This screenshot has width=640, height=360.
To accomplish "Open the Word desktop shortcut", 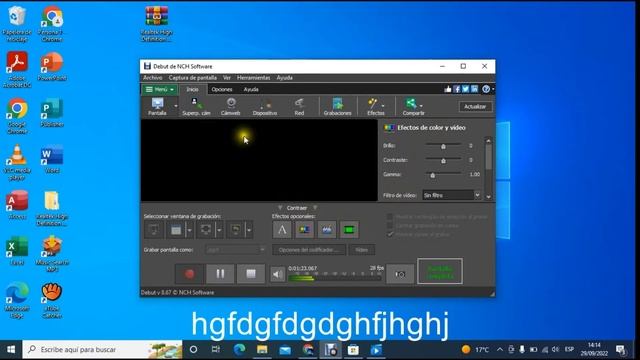I will 52,159.
